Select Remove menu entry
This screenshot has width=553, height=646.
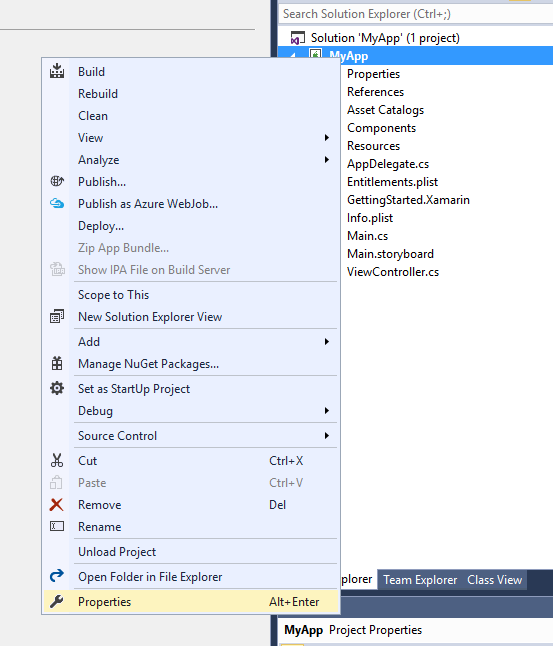pos(191,505)
